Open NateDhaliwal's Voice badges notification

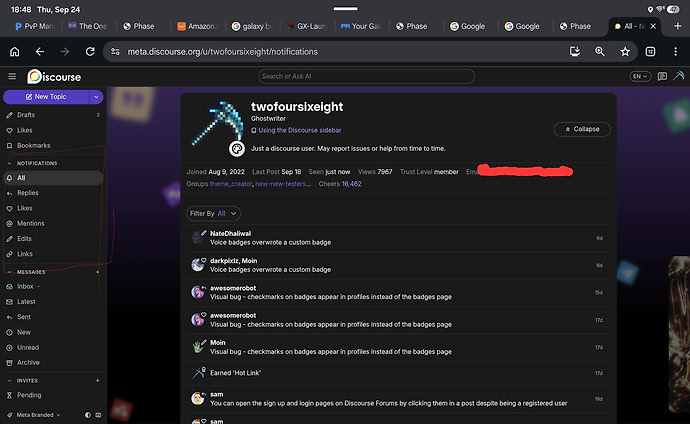[x=398, y=238]
